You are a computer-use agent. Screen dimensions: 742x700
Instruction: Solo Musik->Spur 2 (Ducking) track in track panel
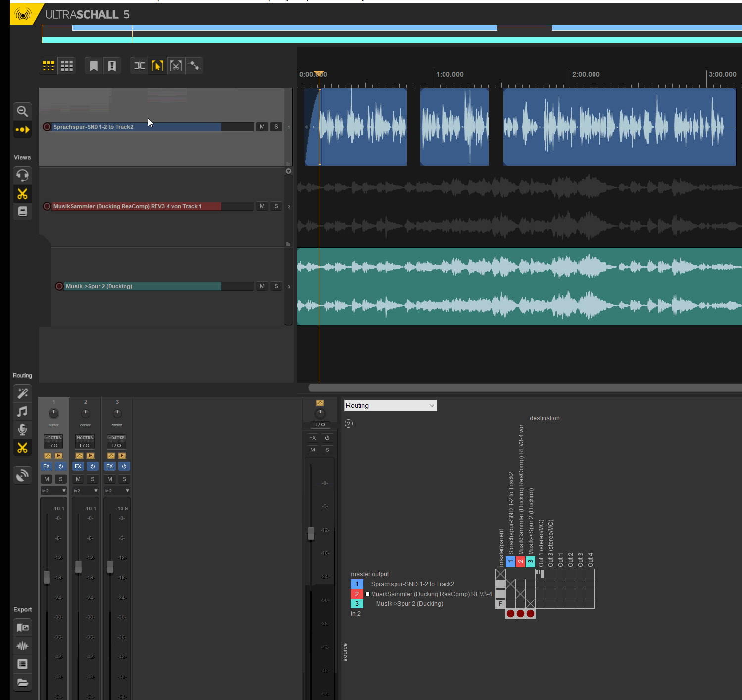pos(276,286)
